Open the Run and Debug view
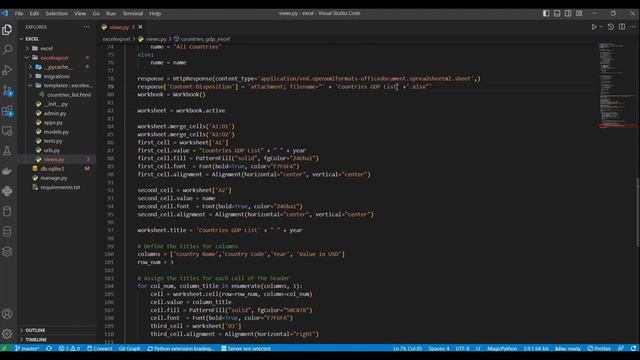The image size is (640, 360). [x=7, y=70]
